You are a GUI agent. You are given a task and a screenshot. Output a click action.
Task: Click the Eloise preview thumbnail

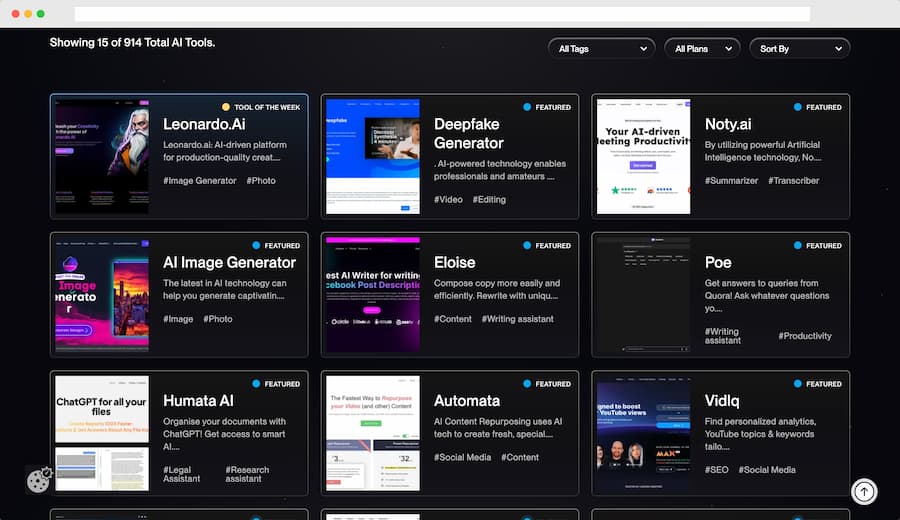[x=373, y=294]
